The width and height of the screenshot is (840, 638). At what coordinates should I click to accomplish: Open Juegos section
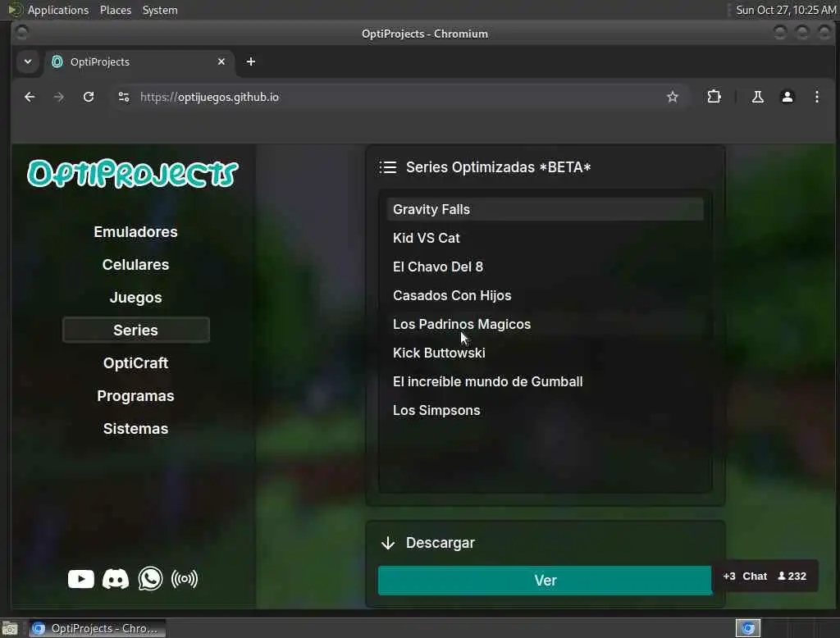point(135,298)
